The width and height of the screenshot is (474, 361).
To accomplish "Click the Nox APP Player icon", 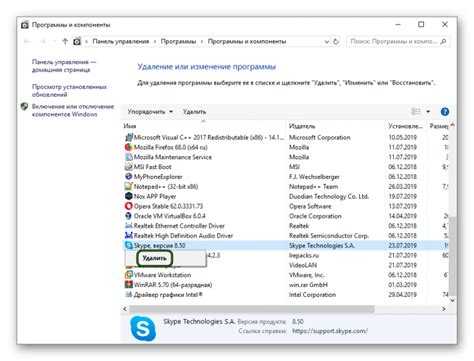I will 128,196.
